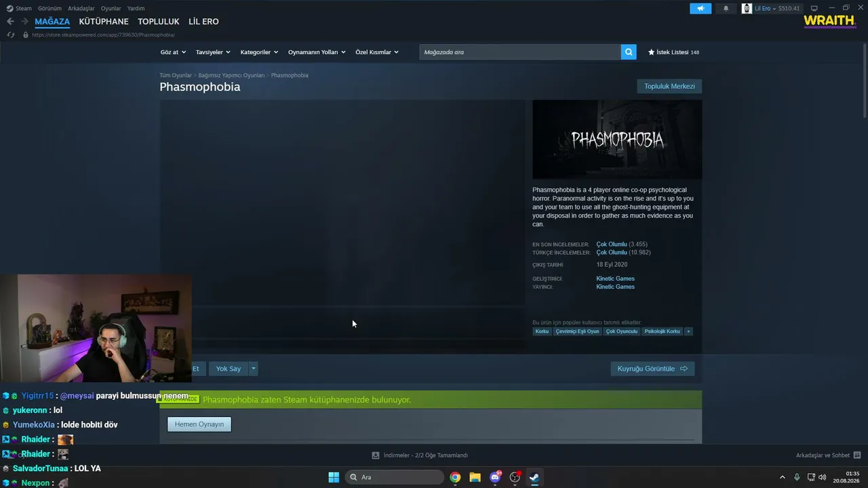
Task: Click the Yok Say button
Action: click(x=229, y=369)
